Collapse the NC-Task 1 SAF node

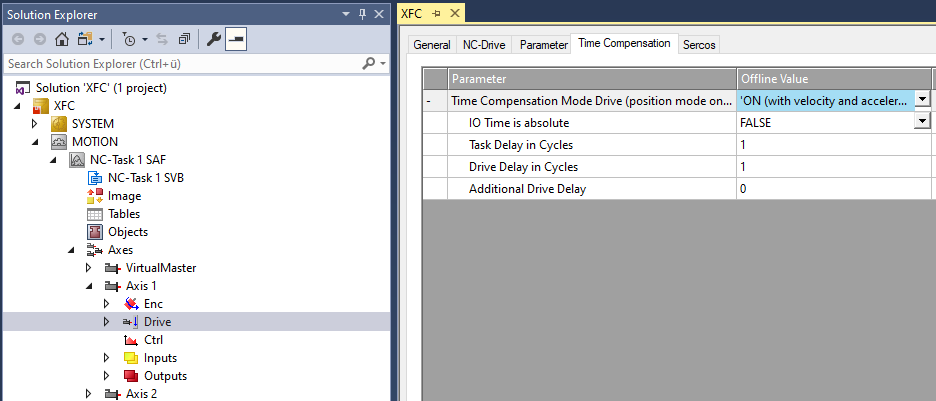point(53,160)
